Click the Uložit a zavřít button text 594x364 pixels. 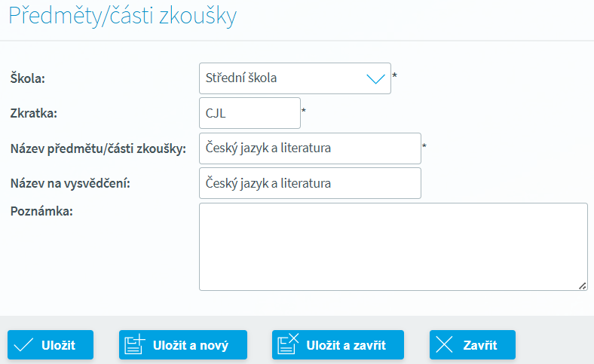click(346, 345)
